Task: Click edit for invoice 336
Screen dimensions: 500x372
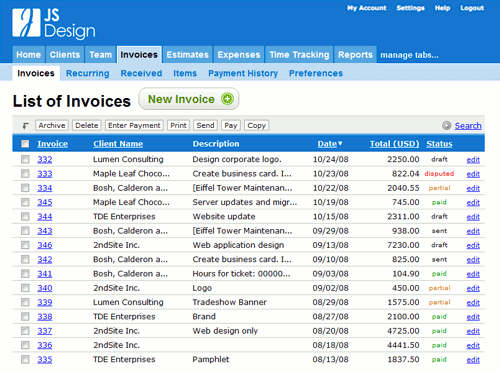Action: 473,345
